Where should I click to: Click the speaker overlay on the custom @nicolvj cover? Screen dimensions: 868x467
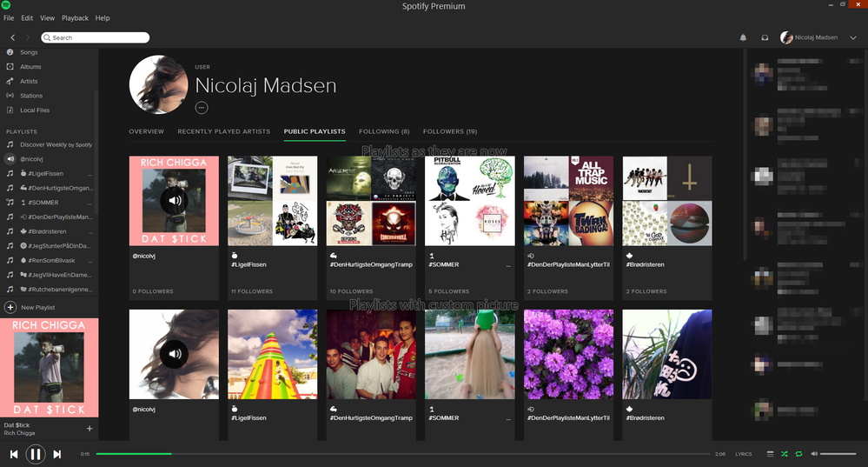tap(174, 354)
